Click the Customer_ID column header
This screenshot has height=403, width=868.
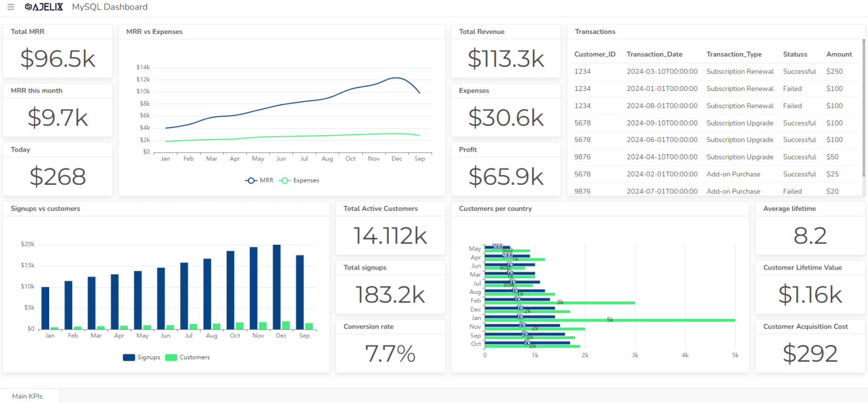point(594,54)
